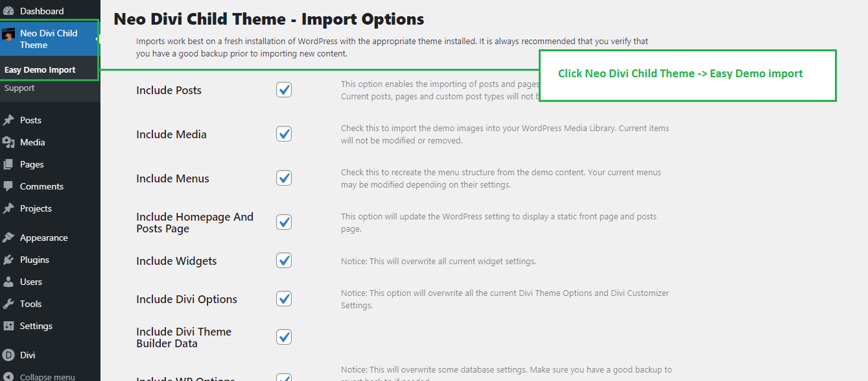Viewport: 868px width, 381px height.
Task: Collapse the admin sidebar menu
Action: point(39,376)
